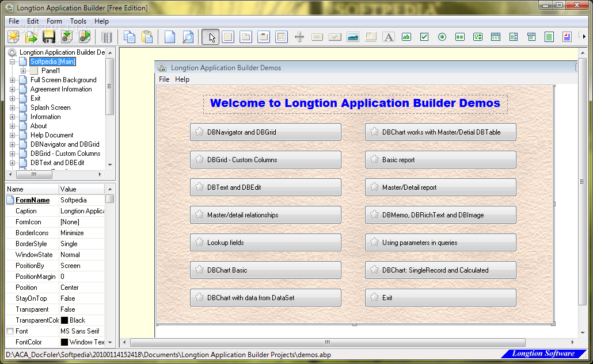Viewport: 593px width, 364px height.
Task: Open the main Help menu
Action: (x=101, y=21)
